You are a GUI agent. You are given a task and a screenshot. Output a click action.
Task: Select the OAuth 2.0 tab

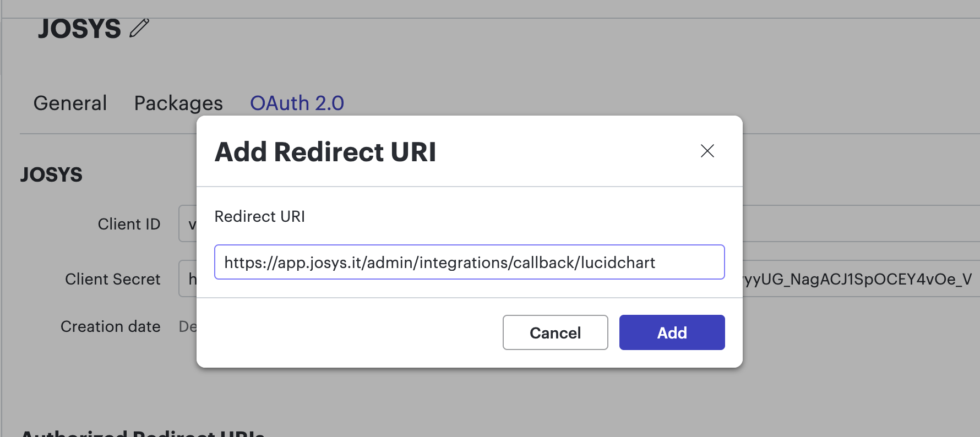(297, 103)
